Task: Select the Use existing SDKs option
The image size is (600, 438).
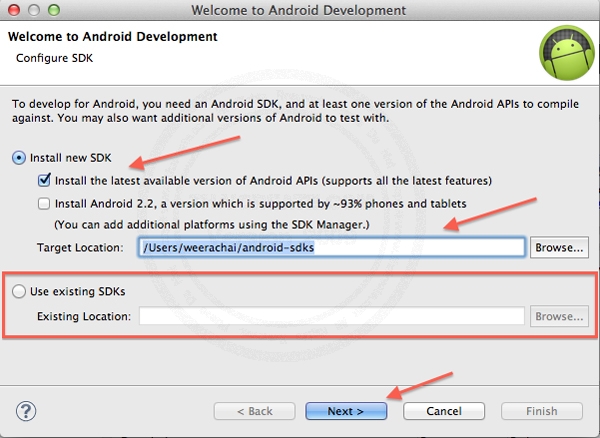Action: [19, 291]
